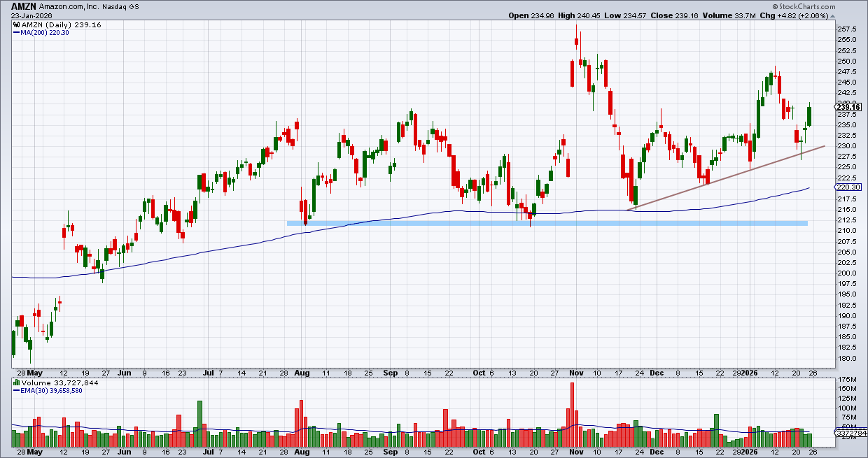This screenshot has height=458, width=868.
Task: Click the Nasdaq GS exchange label
Action: (120, 6)
